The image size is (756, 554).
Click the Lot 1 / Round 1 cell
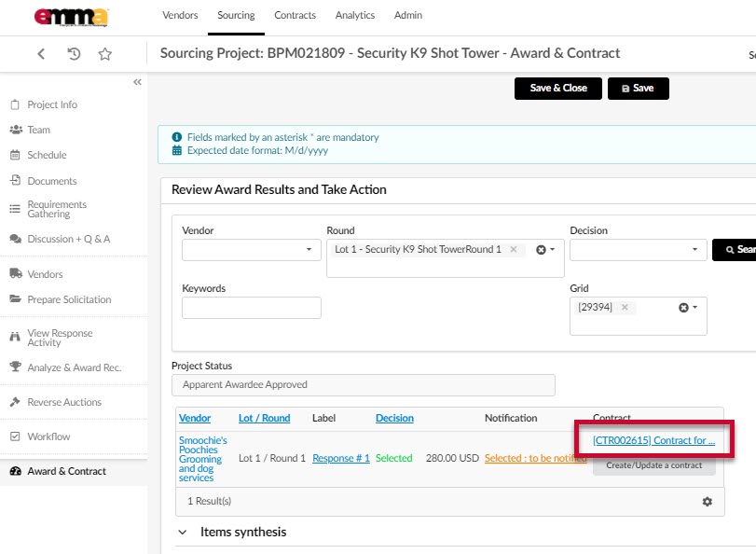(x=272, y=458)
